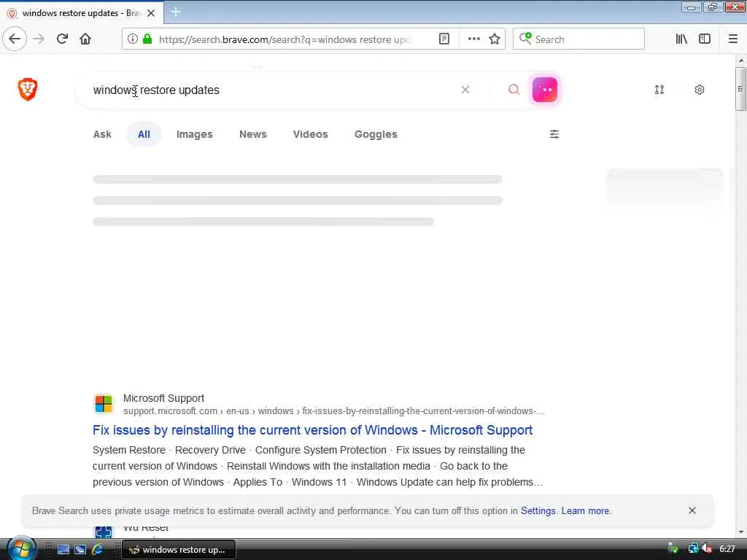Show sidebars icon in Firefox toolbar
This screenshot has height=560, width=747.
point(705,39)
